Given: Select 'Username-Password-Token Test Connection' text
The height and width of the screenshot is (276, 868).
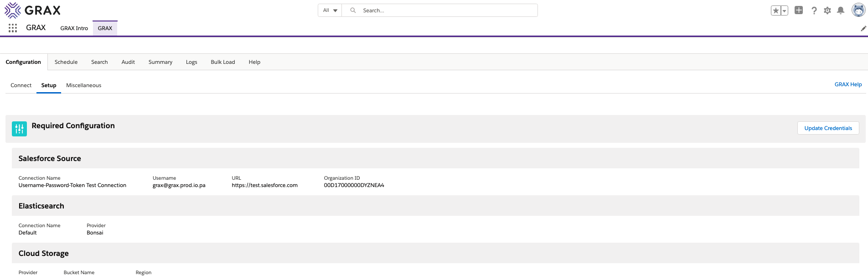Looking at the screenshot, I should [72, 185].
